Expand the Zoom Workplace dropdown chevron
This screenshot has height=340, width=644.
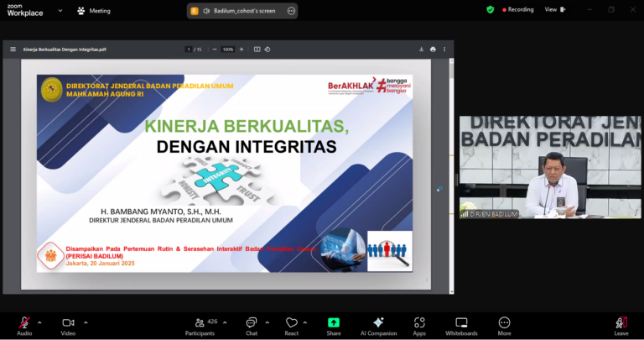[x=60, y=11]
